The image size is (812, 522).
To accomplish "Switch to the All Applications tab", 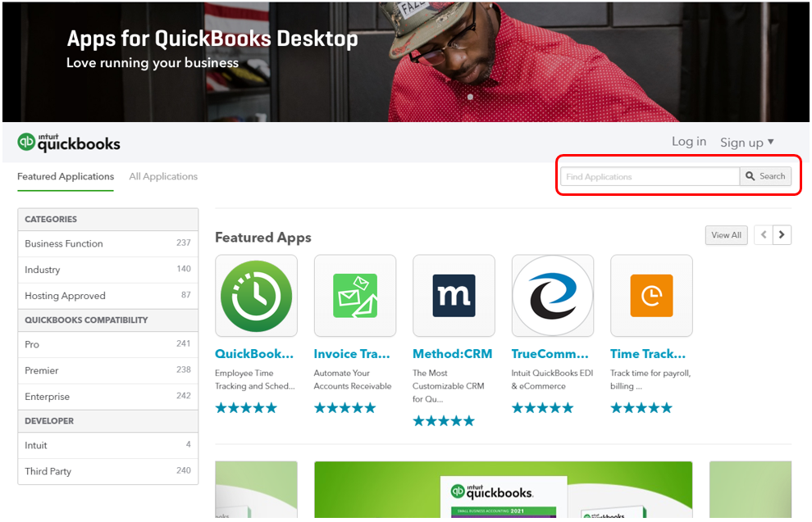I will pos(163,176).
